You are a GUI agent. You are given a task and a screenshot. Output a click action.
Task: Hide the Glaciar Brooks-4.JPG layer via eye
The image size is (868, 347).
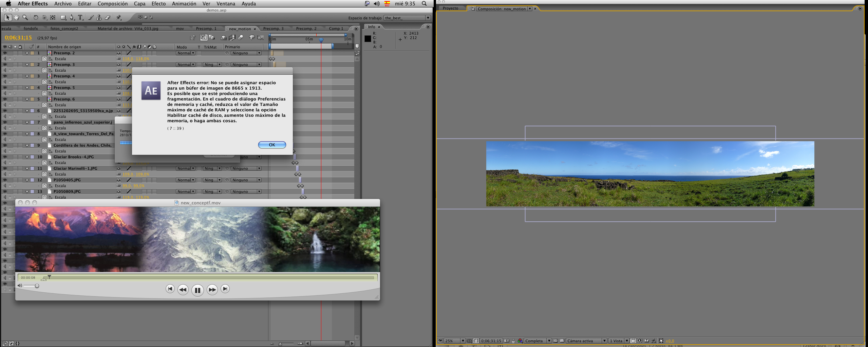[x=5, y=157]
